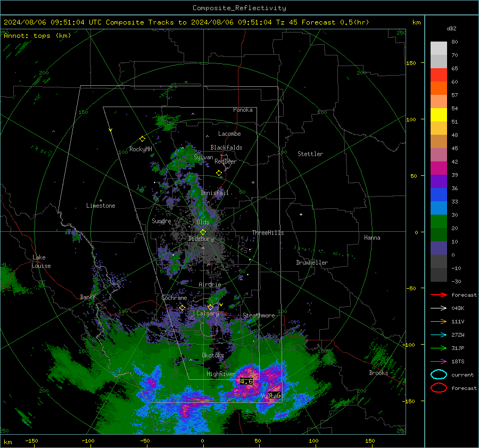
Task: Select the light blue 30–33 dBZ swatch
Action: pyautogui.click(x=439, y=208)
